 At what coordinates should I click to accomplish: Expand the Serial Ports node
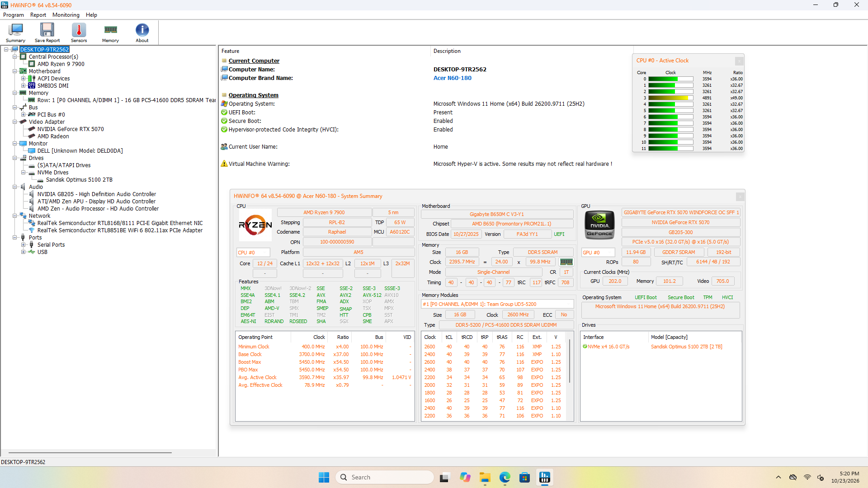coord(24,245)
